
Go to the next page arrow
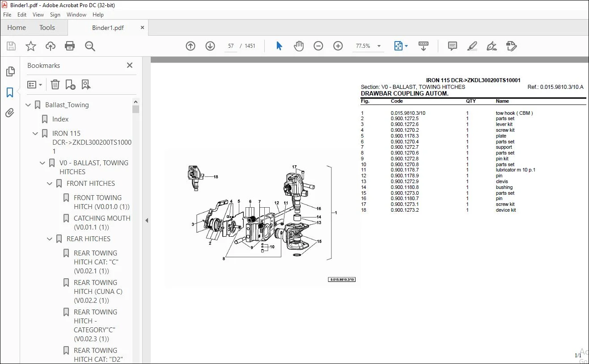point(210,46)
